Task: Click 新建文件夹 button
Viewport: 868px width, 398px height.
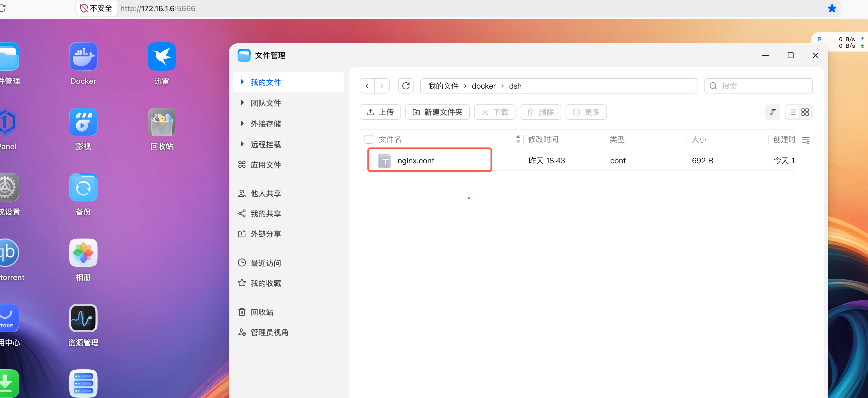Action: click(x=437, y=112)
